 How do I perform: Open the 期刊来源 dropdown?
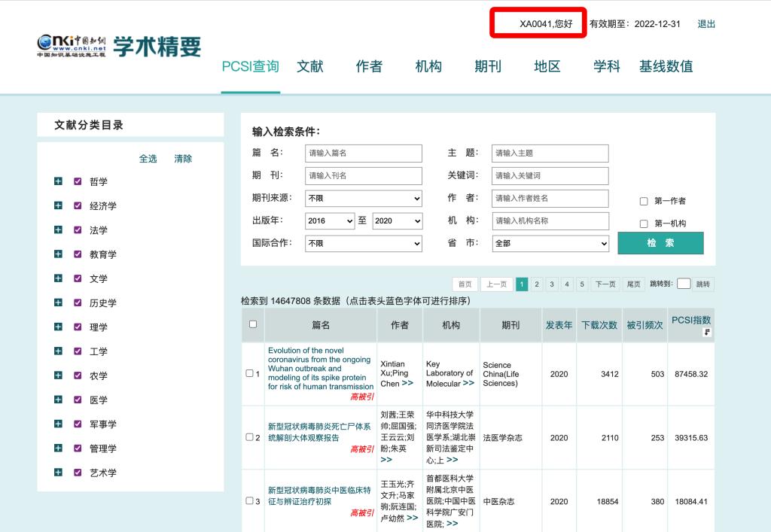point(364,198)
